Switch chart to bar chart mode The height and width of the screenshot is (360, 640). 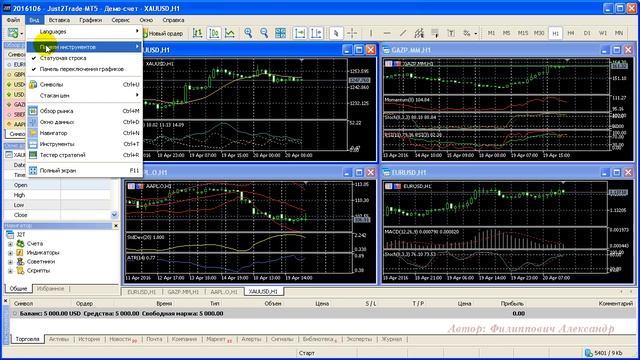(x=198, y=33)
